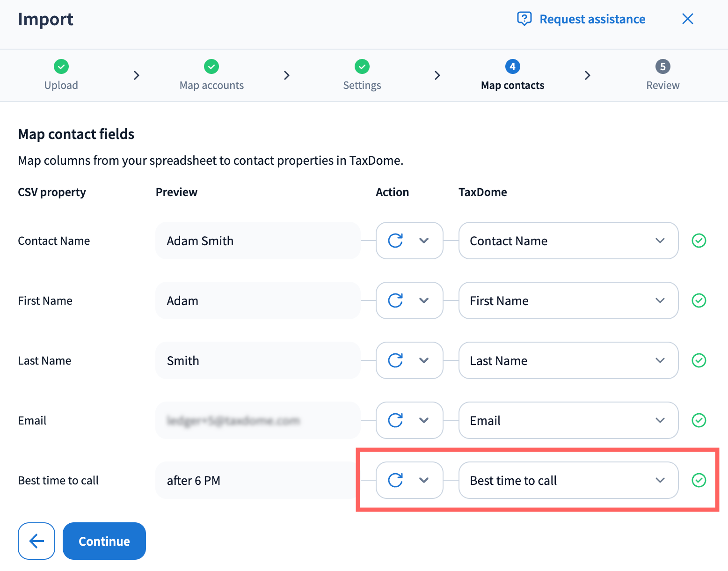Click the Request assistance link
Image resolution: width=728 pixels, height=571 pixels.
(x=592, y=19)
